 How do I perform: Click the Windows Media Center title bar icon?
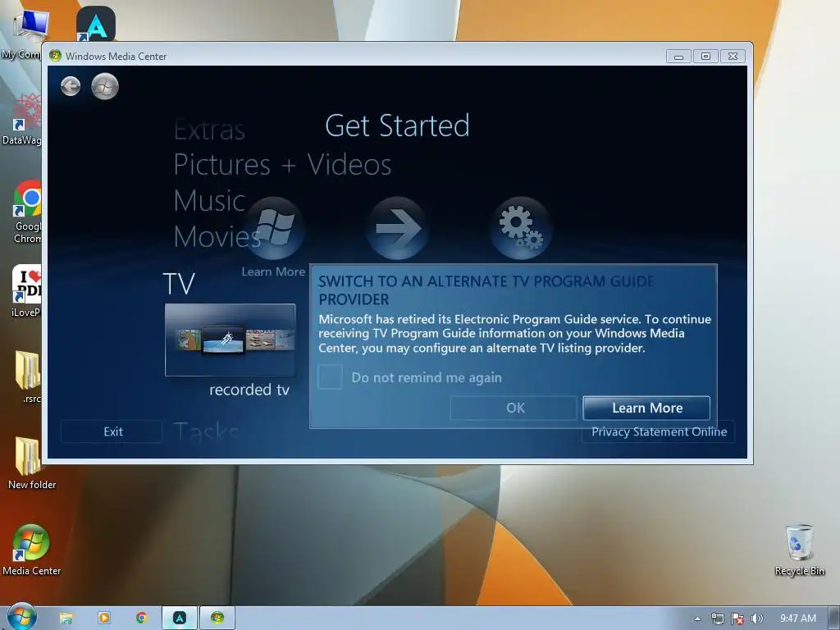point(55,56)
